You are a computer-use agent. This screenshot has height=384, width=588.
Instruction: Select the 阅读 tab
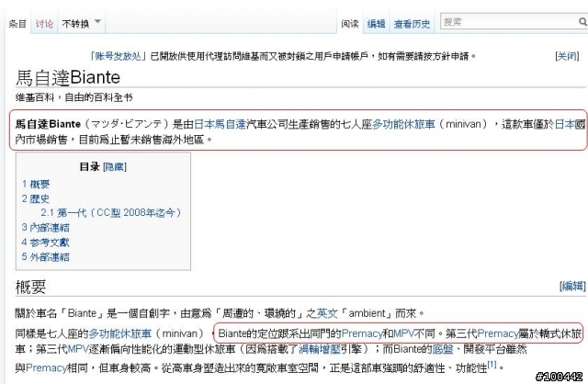point(350,24)
